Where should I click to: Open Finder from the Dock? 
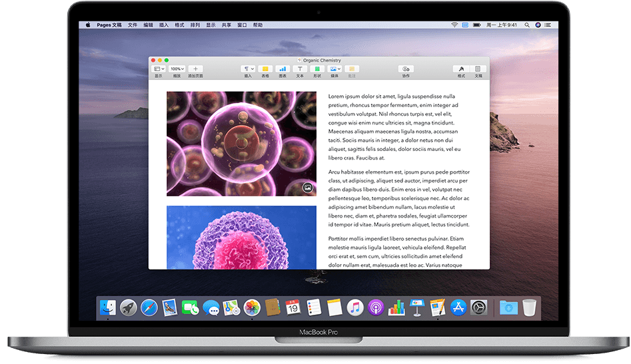(x=107, y=308)
